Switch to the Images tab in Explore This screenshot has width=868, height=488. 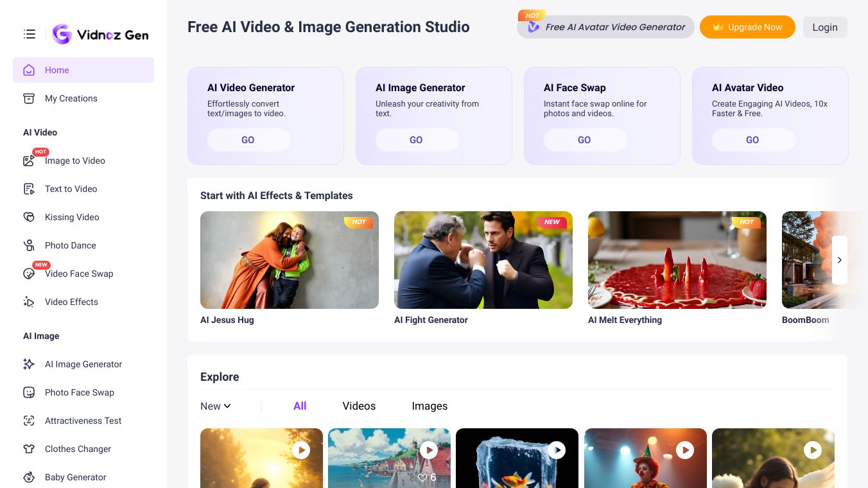point(430,406)
